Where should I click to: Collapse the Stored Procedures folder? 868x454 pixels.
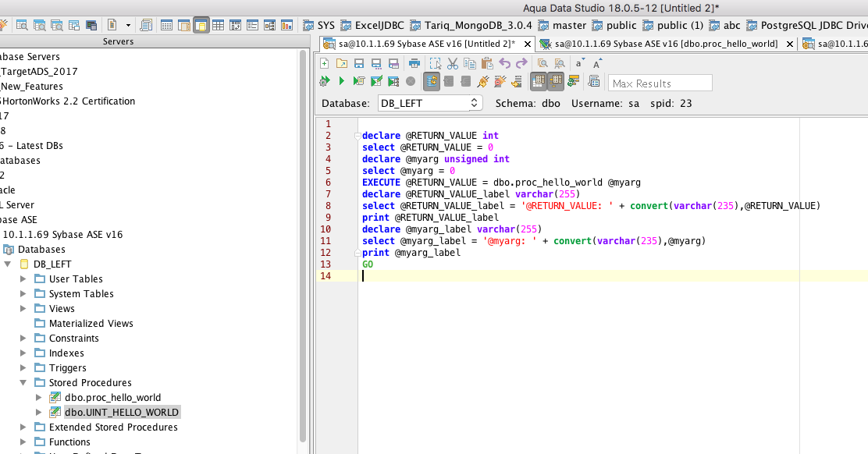(23, 383)
